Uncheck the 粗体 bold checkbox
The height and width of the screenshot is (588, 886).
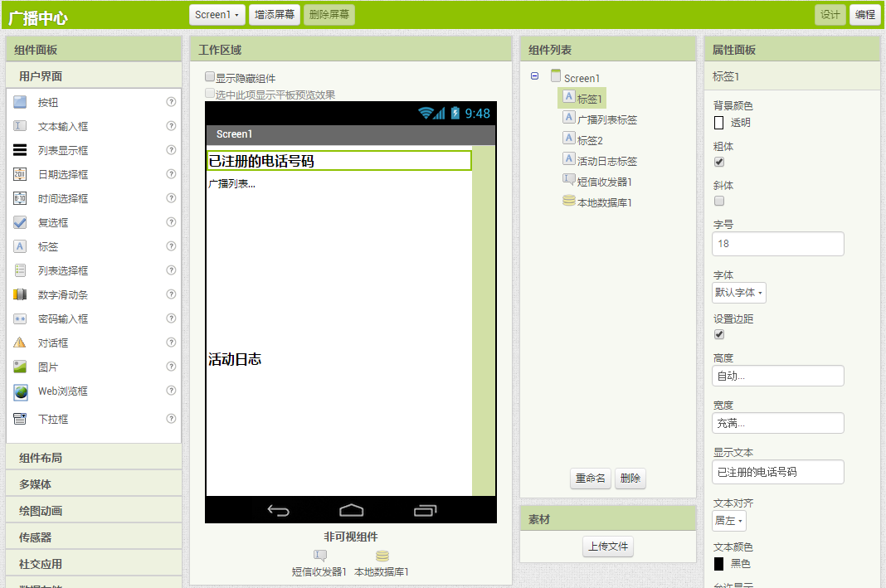pos(719,162)
